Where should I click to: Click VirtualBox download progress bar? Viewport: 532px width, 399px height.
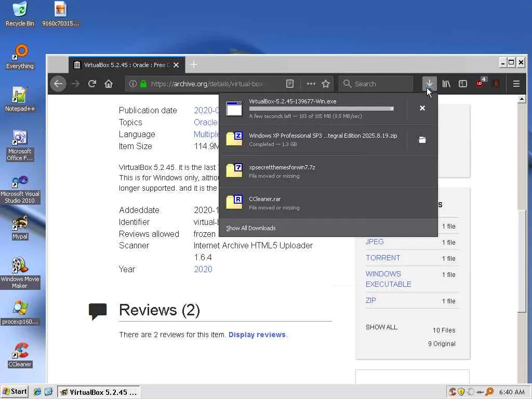click(321, 109)
